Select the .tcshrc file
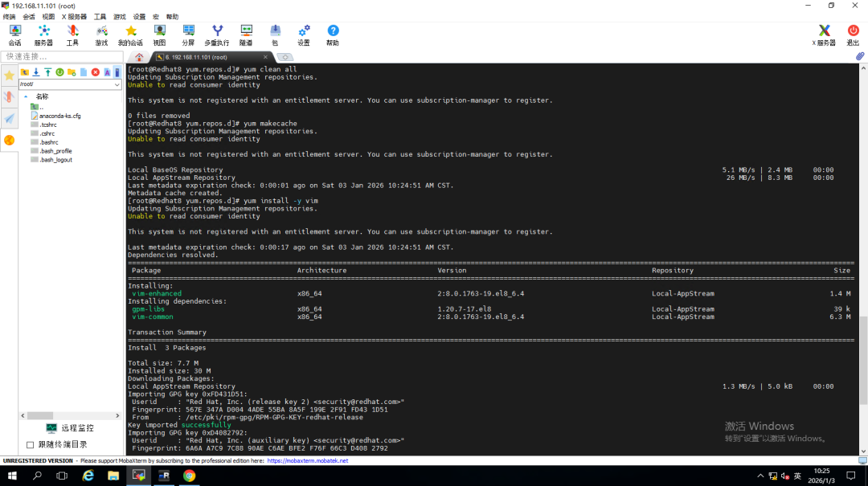868x486 pixels. 43,125
